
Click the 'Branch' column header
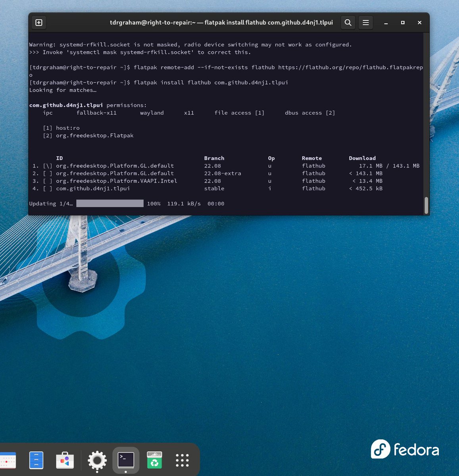[x=214, y=158]
